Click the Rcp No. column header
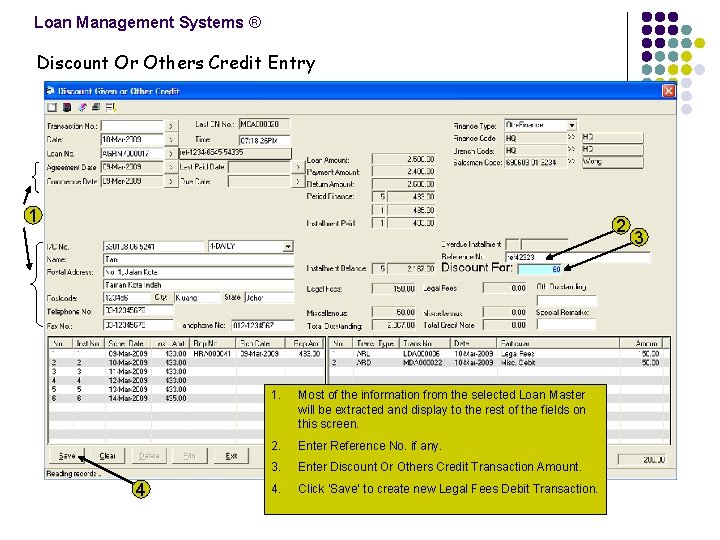This screenshot has width=720, height=540. [213, 343]
